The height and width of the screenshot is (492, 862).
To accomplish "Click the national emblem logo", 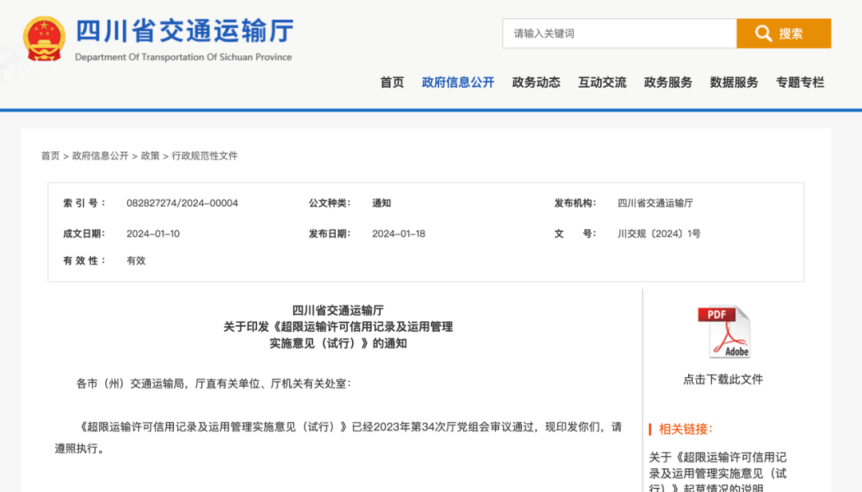I will click(44, 38).
